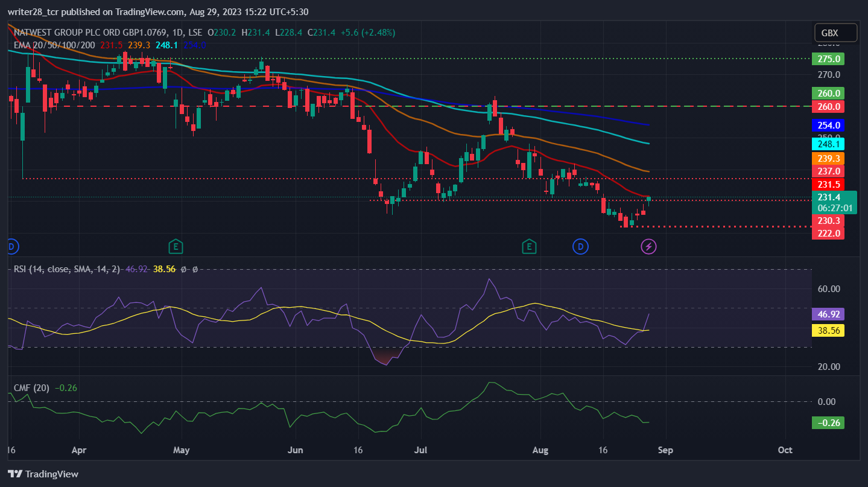Viewport: 868px width, 487px height.
Task: Click the green 260.0 price label
Action: 828,94
